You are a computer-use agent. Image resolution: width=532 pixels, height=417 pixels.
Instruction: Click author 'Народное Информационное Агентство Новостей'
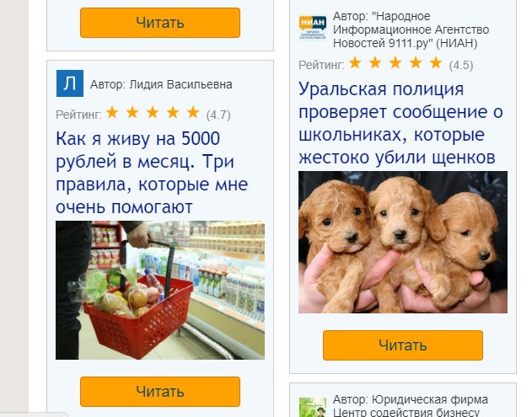point(411,29)
